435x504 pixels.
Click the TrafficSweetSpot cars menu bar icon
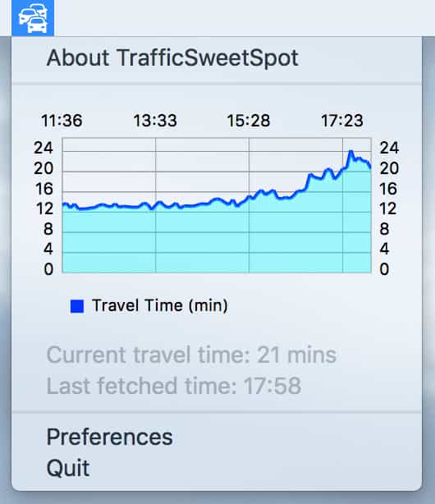[33, 18]
